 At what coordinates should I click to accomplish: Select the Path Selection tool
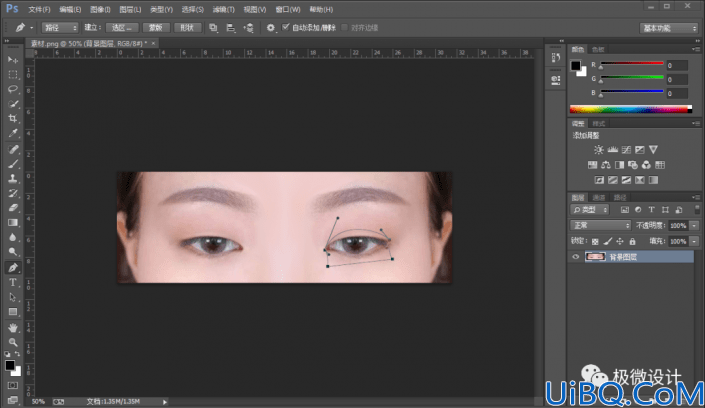coord(13,297)
